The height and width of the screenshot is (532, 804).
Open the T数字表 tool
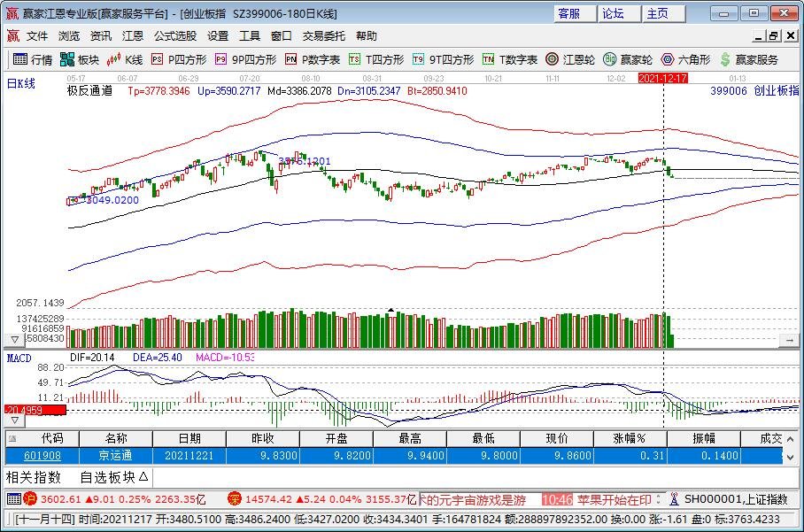point(510,59)
